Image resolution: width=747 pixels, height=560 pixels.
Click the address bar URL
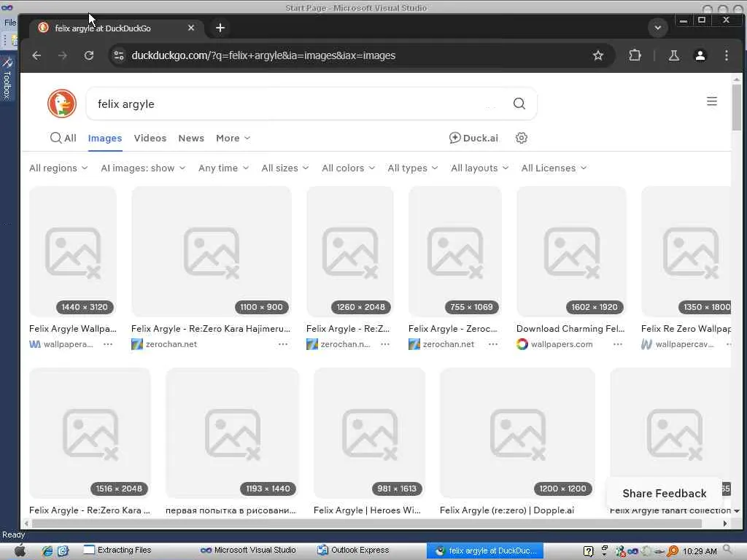pos(263,55)
